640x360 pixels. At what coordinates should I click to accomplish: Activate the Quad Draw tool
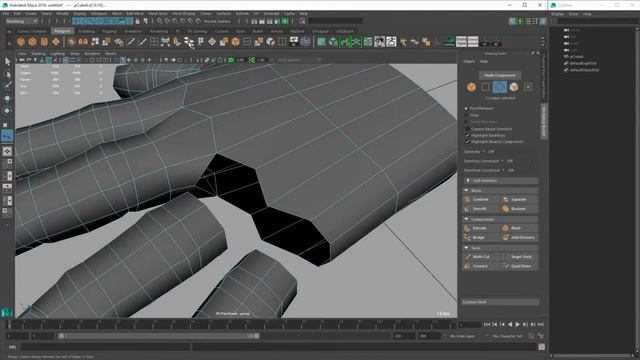coord(519,266)
